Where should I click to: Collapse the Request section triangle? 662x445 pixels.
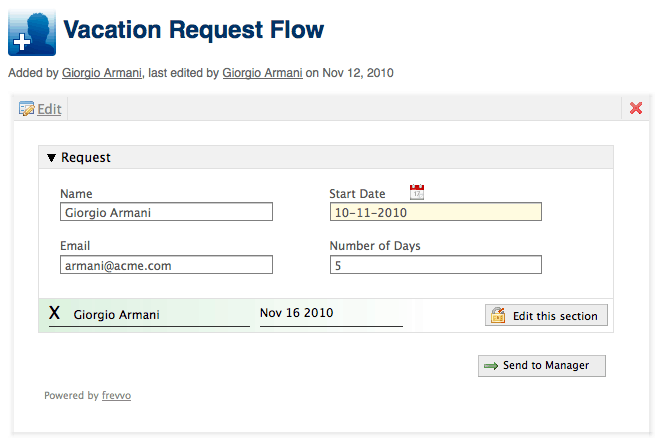click(x=52, y=158)
